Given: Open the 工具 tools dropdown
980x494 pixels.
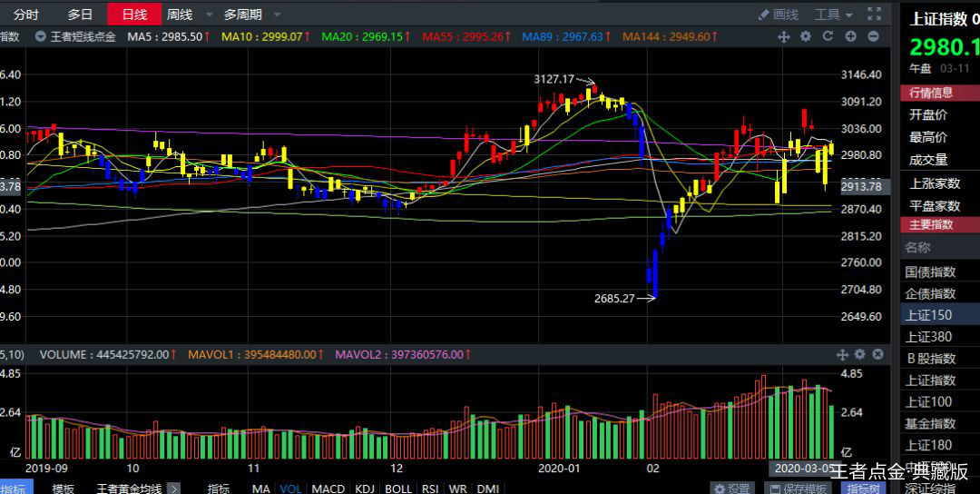Looking at the screenshot, I should 833,15.
